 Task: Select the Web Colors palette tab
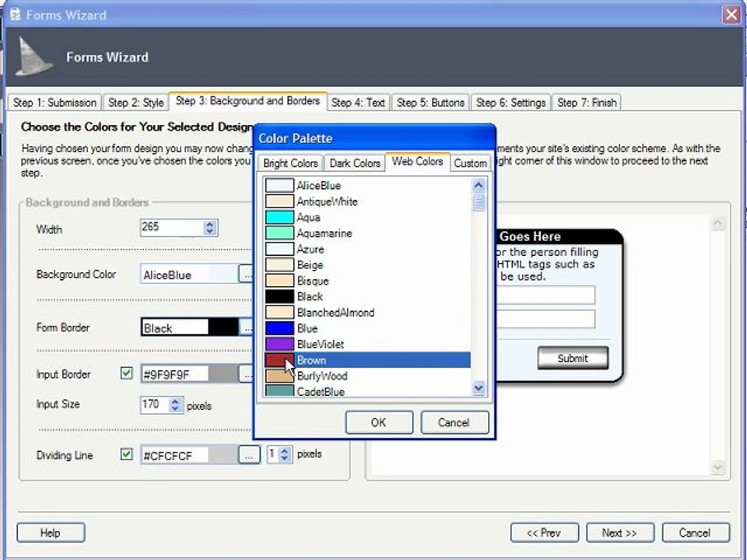click(417, 162)
